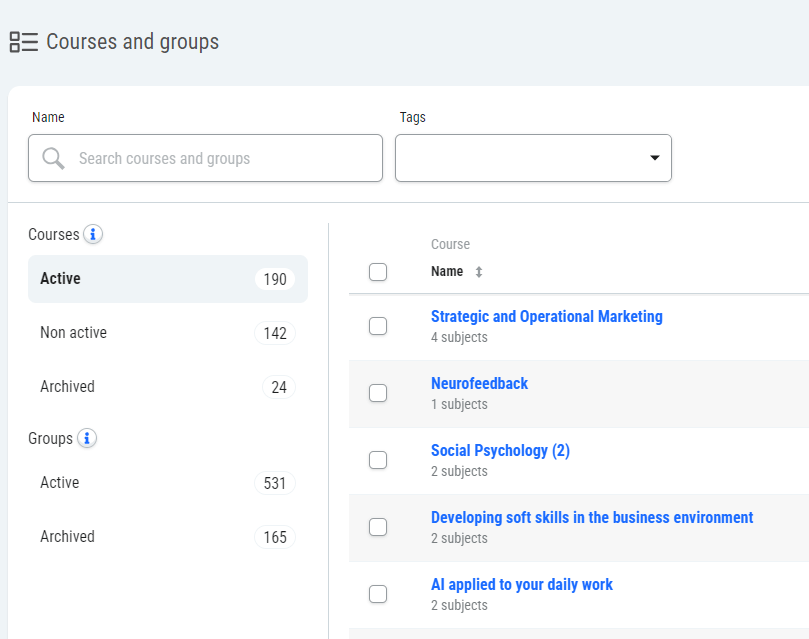Check the Strategic and Operational Marketing checkbox

378,326
